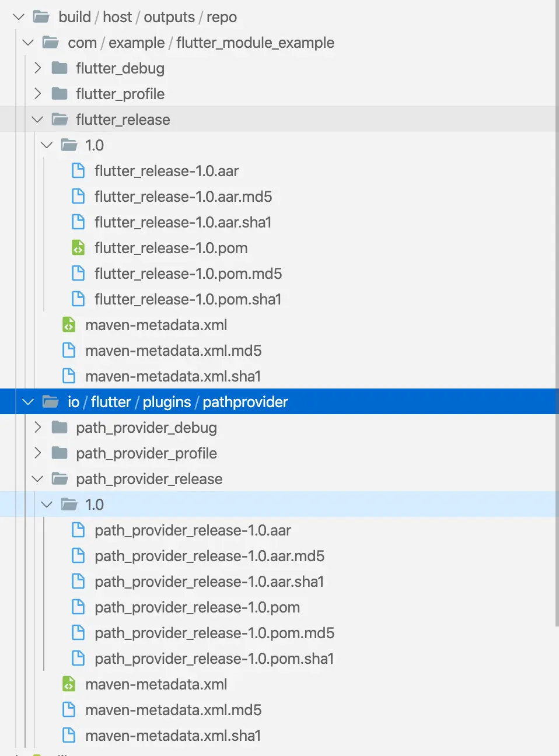Viewport: 559px width, 756px height.
Task: Select the flutter_debug folder name
Action: point(120,69)
